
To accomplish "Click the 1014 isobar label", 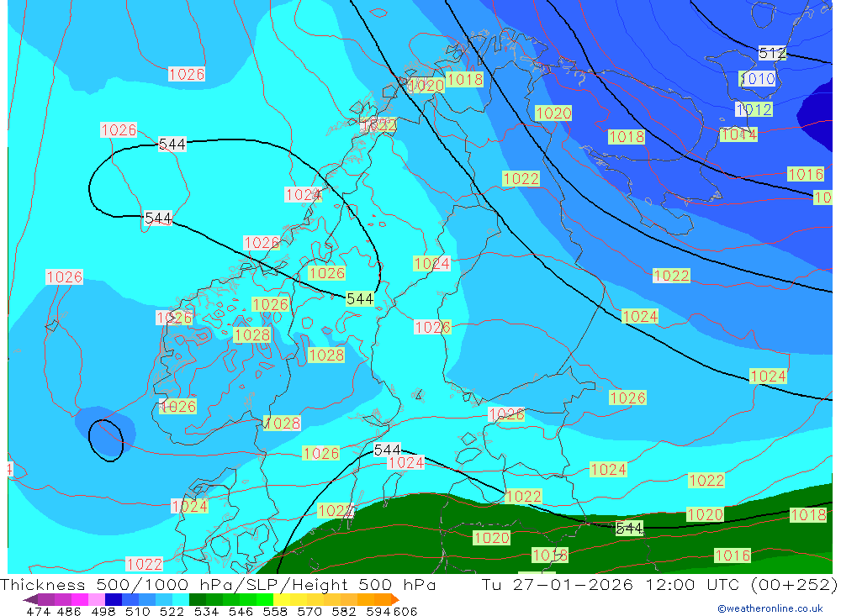I will [738, 134].
